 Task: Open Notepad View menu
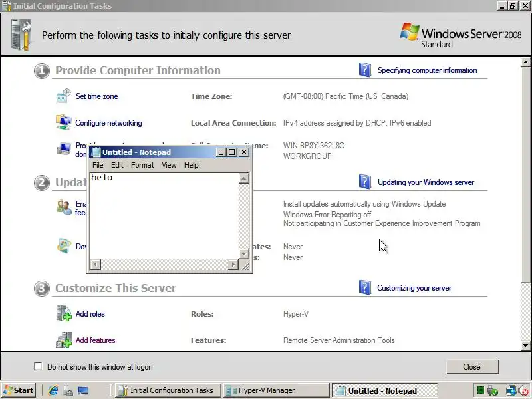(169, 165)
